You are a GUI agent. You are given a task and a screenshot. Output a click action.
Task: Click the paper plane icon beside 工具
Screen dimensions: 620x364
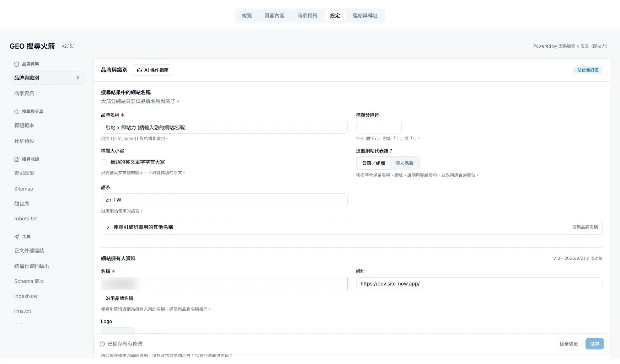tap(16, 237)
